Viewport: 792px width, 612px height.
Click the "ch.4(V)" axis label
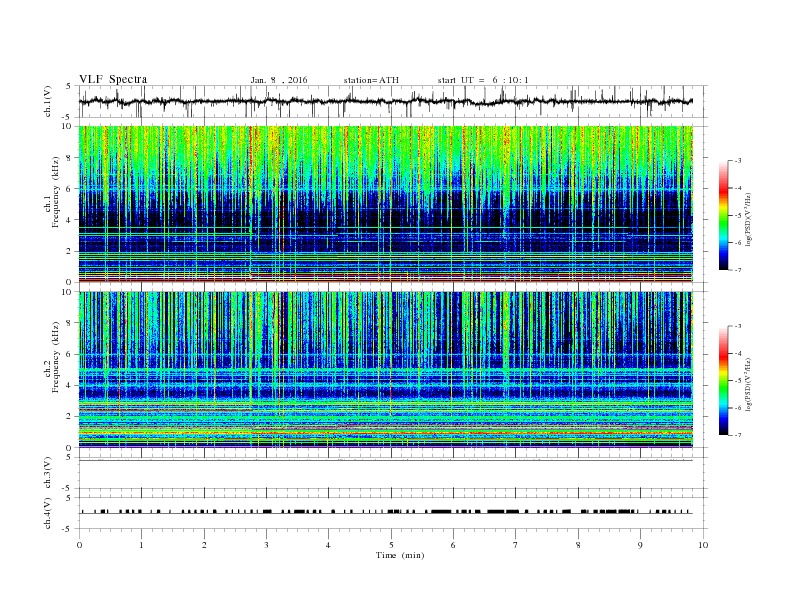tap(48, 513)
